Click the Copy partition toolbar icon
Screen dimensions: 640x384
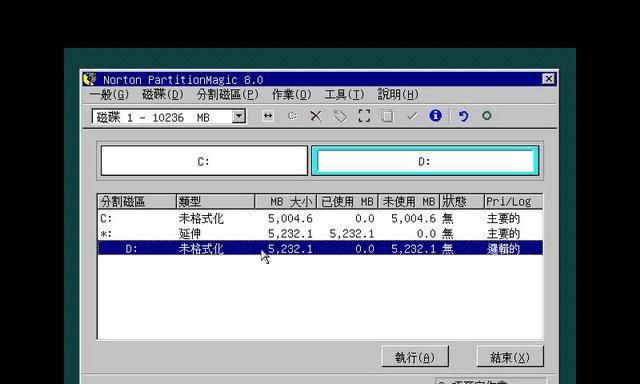(387, 116)
